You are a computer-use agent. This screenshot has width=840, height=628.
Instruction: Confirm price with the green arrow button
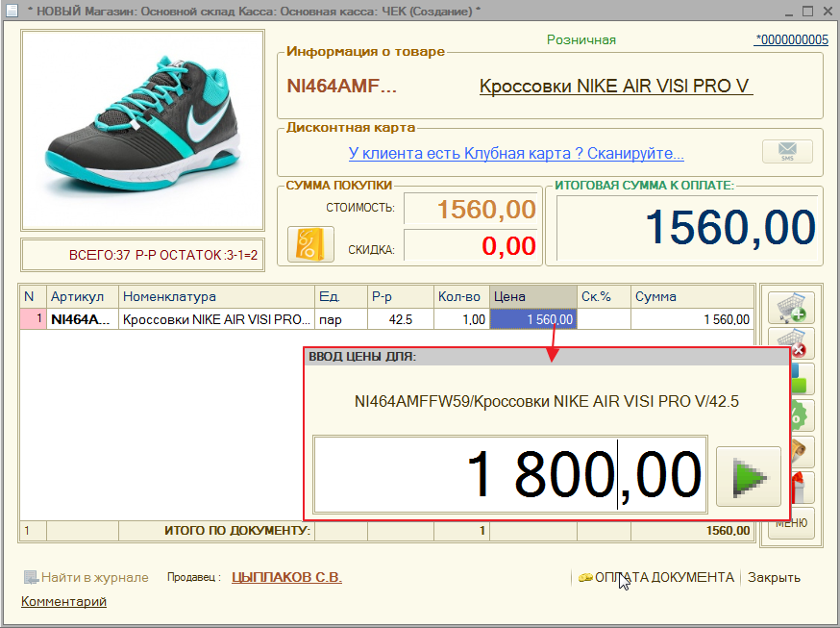[749, 476]
